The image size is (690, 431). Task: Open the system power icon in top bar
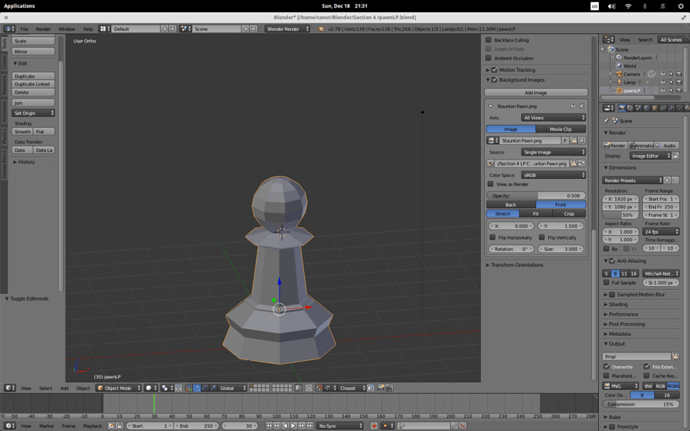[679, 6]
